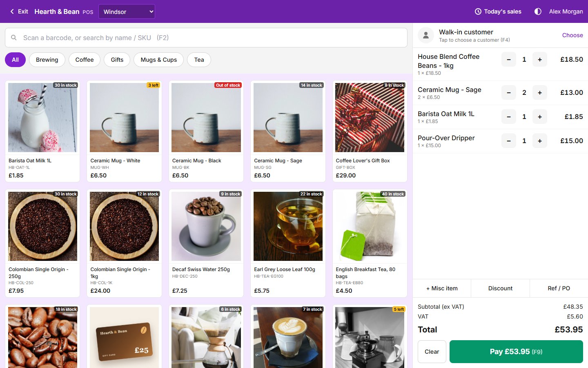Increase Barista Oat Milk 1L cart quantity

540,117
